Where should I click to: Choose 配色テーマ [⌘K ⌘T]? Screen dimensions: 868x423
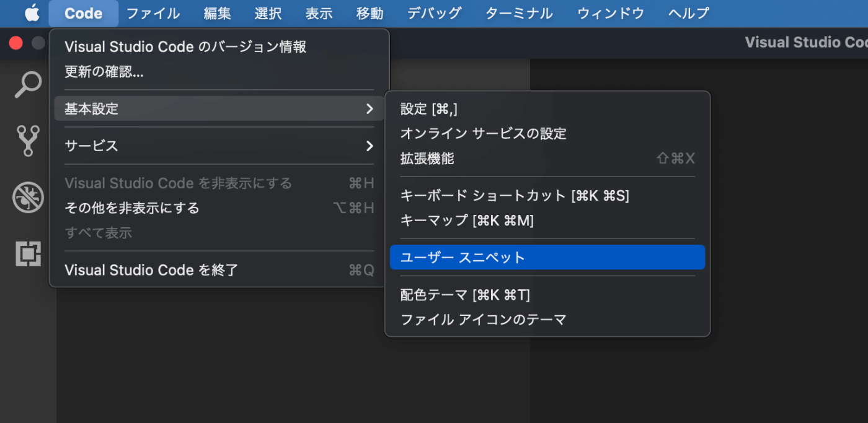[547, 295]
